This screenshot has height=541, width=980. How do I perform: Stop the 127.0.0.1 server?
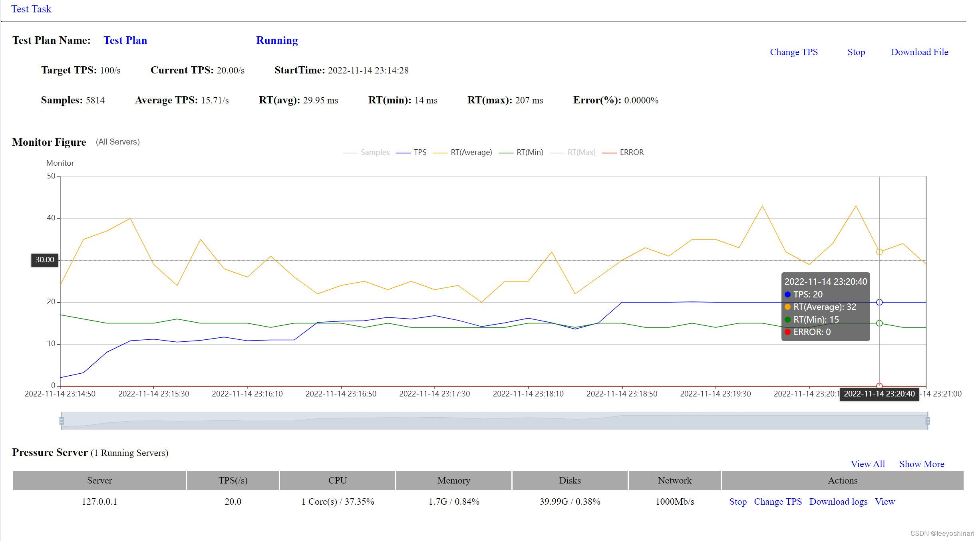tap(737, 501)
